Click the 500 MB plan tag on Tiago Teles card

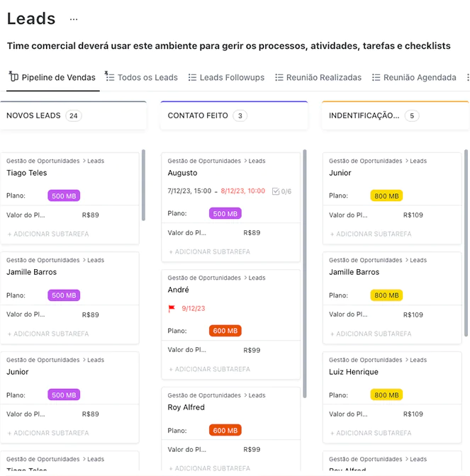(64, 195)
